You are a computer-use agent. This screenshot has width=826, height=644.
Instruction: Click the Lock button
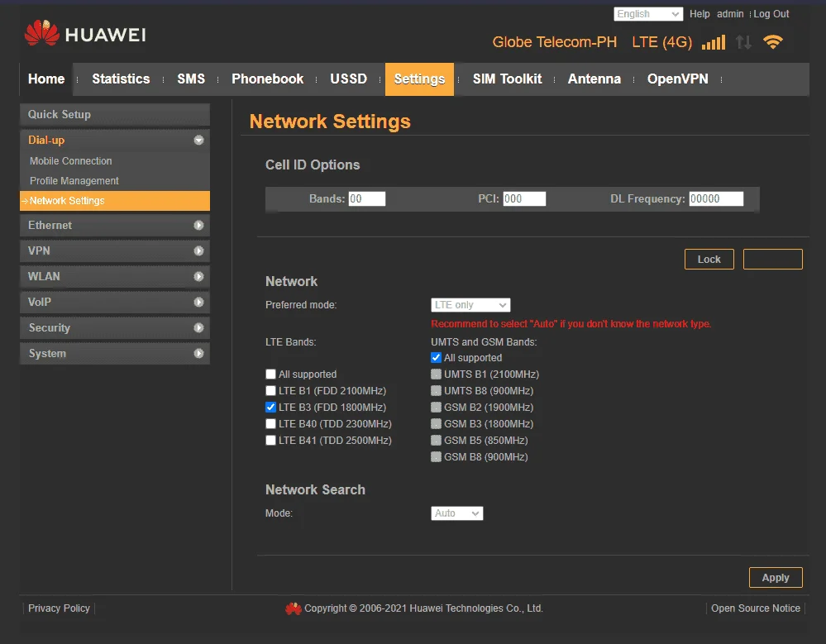(709, 259)
